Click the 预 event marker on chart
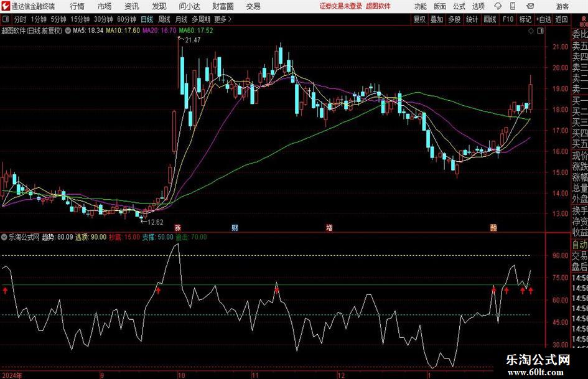The image size is (588, 379). point(493,228)
